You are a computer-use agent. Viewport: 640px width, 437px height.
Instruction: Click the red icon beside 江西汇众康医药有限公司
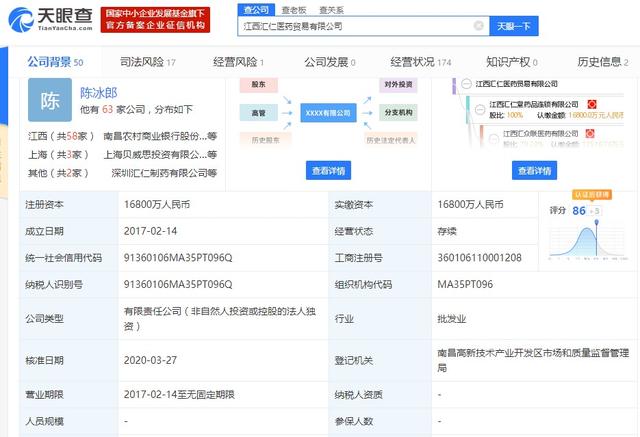pyautogui.click(x=589, y=133)
